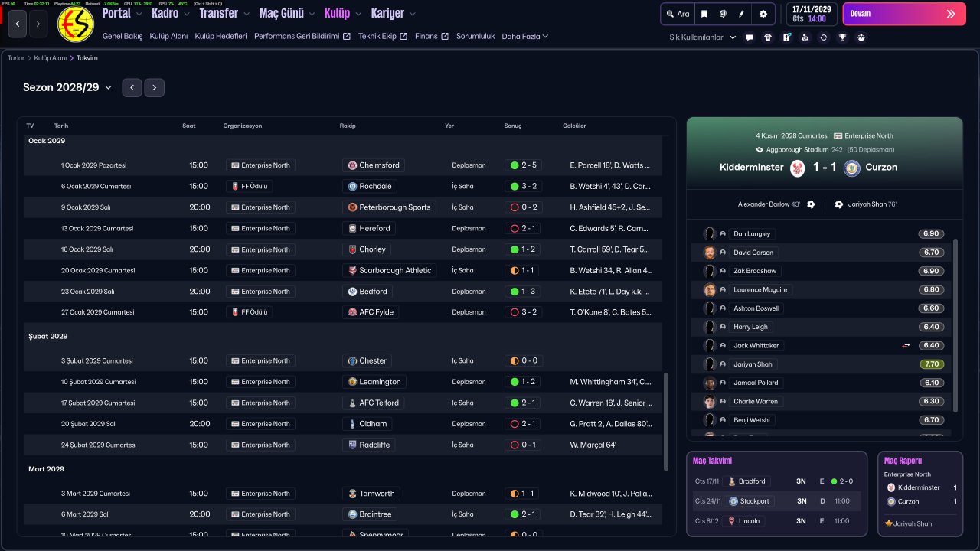Click the pencil edit icon in top toolbar
This screenshot has width=980, height=551.
coord(741,14)
